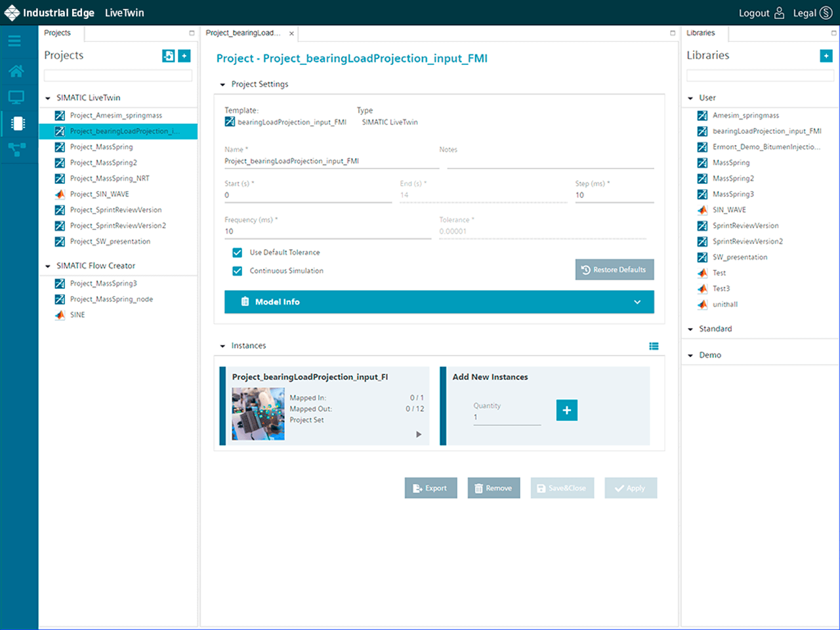Import a project using the import icon

point(169,56)
